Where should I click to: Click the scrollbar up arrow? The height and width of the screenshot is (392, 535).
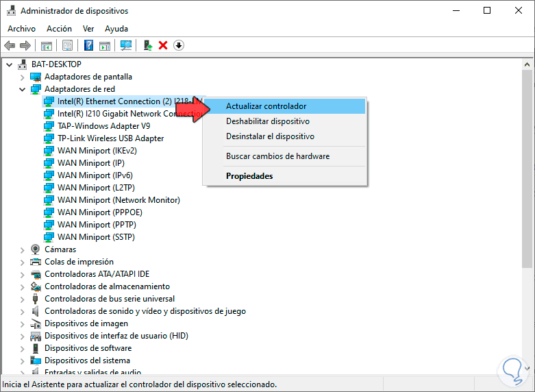pyautogui.click(x=527, y=64)
